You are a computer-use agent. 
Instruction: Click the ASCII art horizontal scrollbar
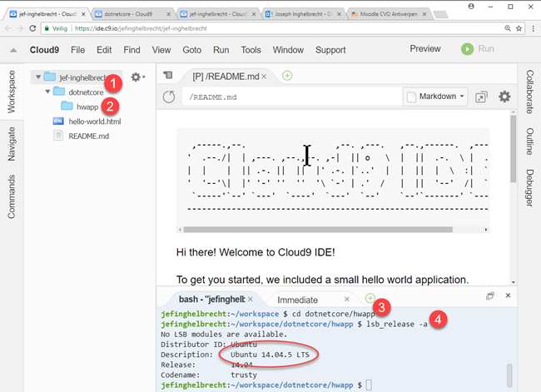(x=318, y=230)
